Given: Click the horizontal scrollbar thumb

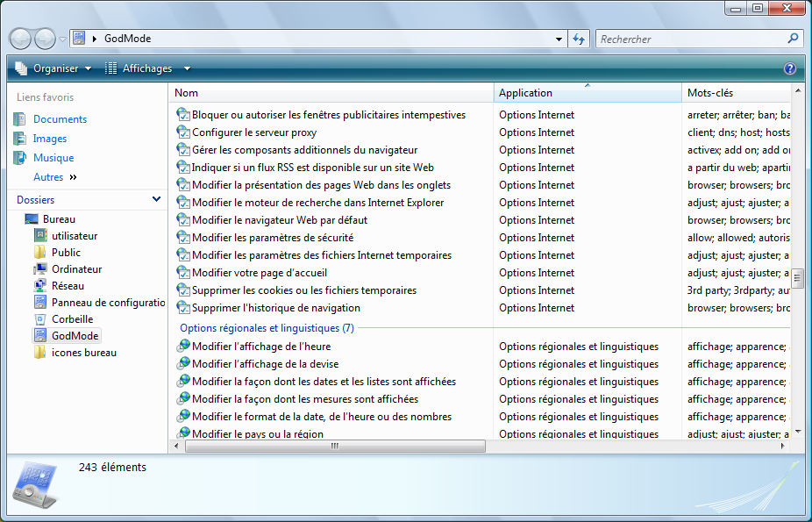Looking at the screenshot, I should (335, 446).
